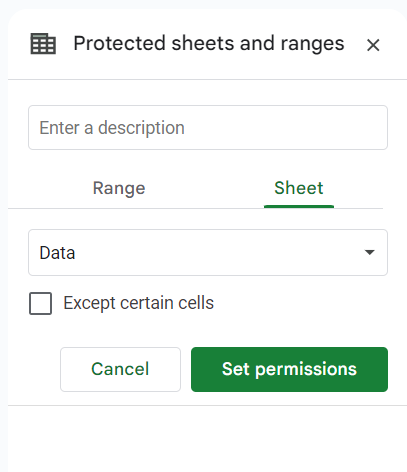
Task: Expand the sheet selector showing Data
Action: [208, 252]
